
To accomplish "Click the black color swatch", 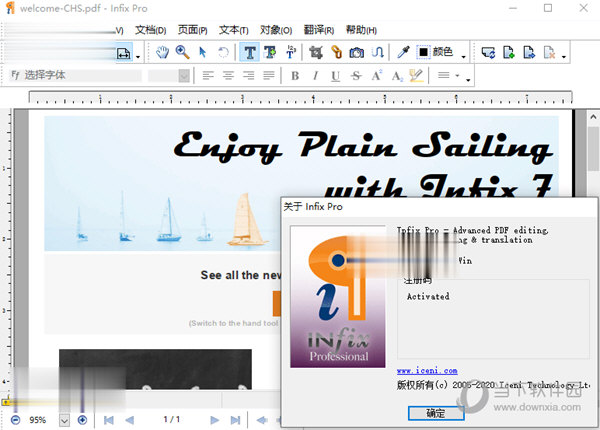I will [x=423, y=52].
